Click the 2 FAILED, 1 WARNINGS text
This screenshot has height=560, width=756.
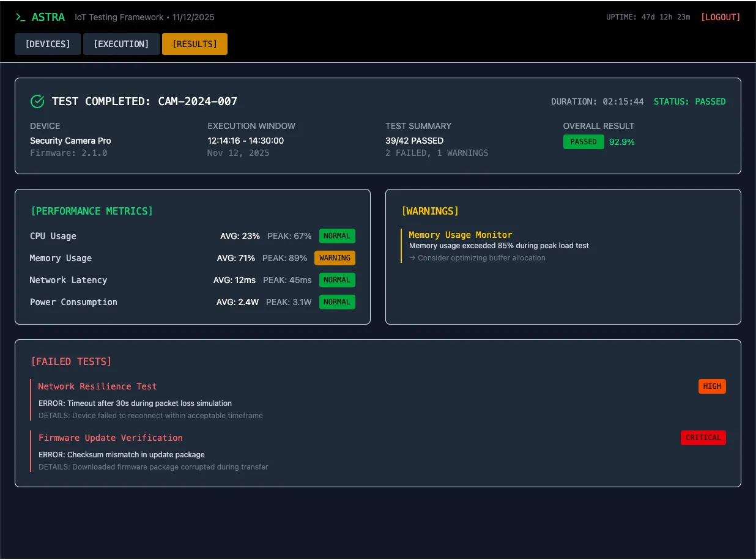click(x=437, y=153)
